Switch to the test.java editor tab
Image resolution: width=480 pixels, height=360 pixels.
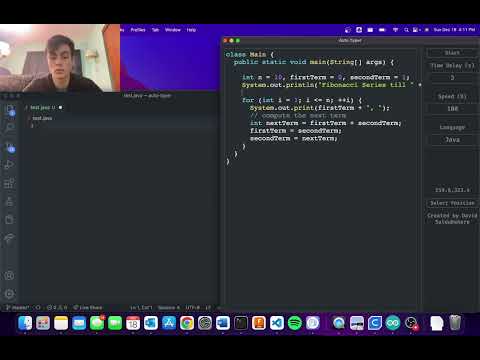pos(43,107)
